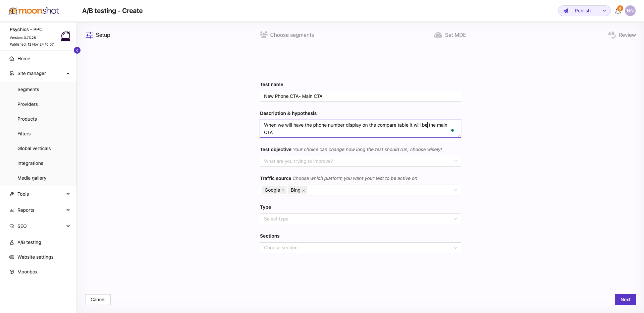Open the Choose section dropdown
This screenshot has height=313, width=644.
(361, 248)
